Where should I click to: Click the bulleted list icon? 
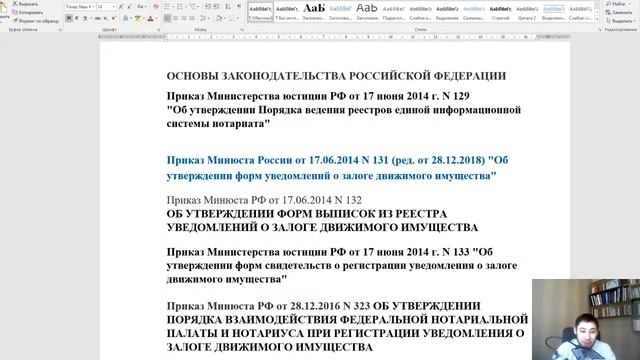(x=167, y=7)
